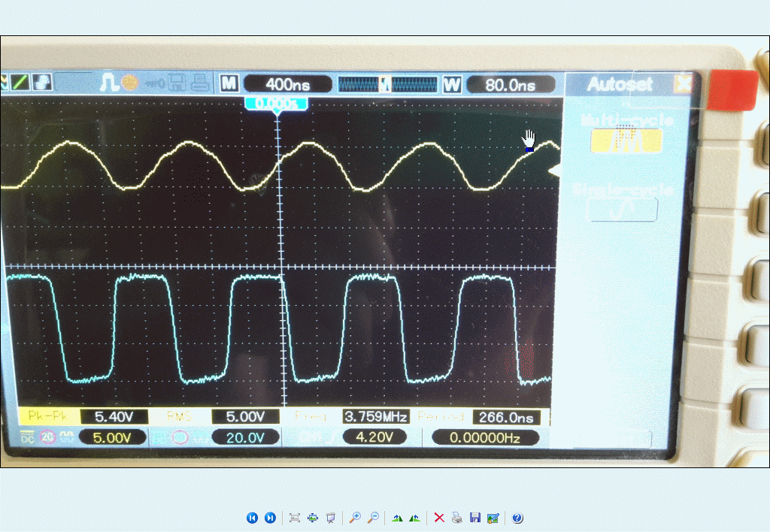Image resolution: width=770 pixels, height=532 pixels.
Task: Print the oscilloscope photo
Action: tap(456, 518)
